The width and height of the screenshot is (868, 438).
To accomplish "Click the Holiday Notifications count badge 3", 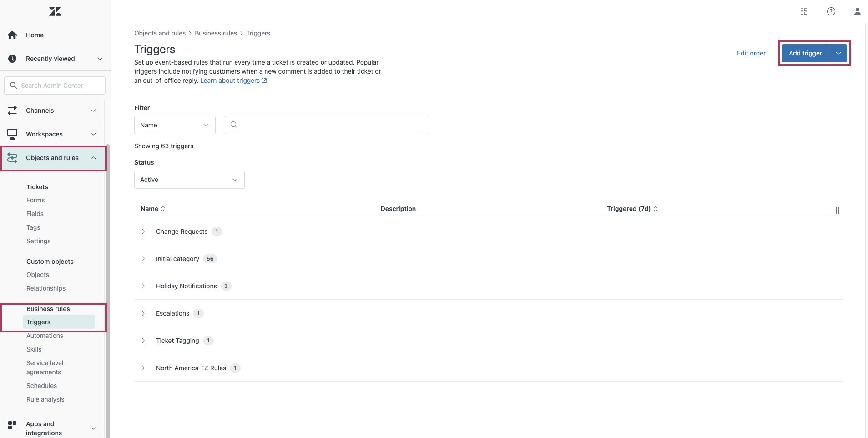I will point(226,286).
